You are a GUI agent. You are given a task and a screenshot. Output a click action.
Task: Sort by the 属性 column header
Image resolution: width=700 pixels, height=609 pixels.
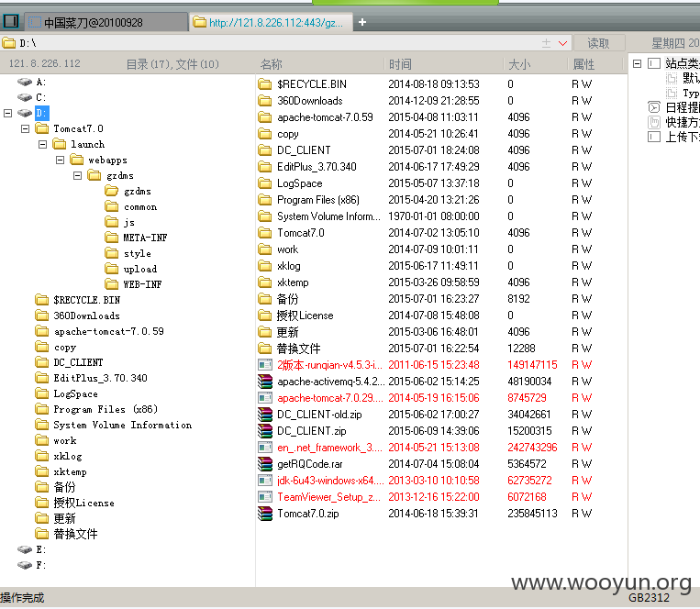[583, 64]
